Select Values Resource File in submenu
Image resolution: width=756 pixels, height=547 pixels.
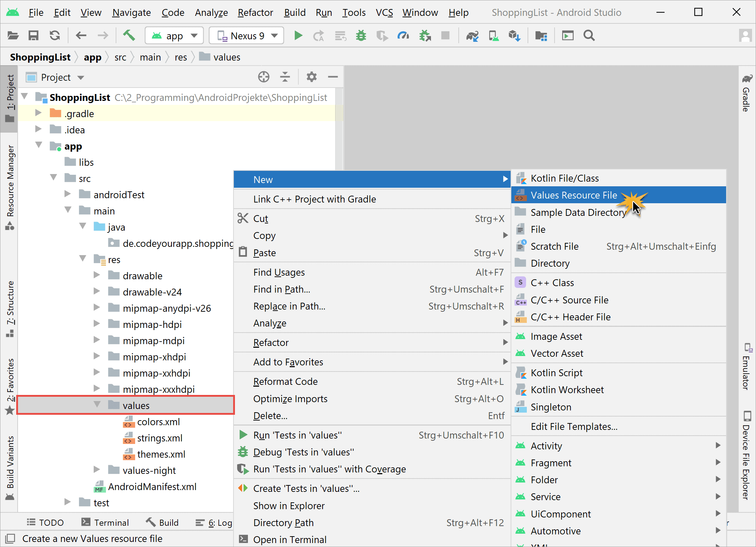point(618,195)
